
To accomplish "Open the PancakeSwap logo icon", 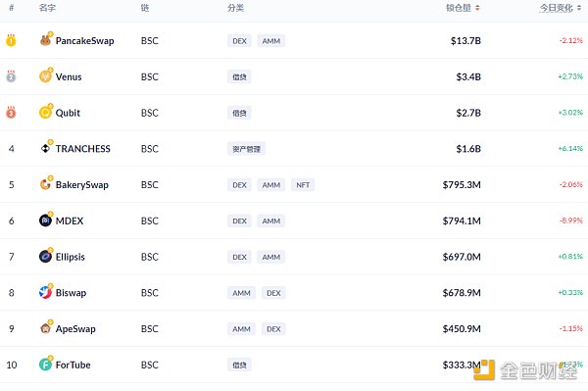I will (x=45, y=40).
